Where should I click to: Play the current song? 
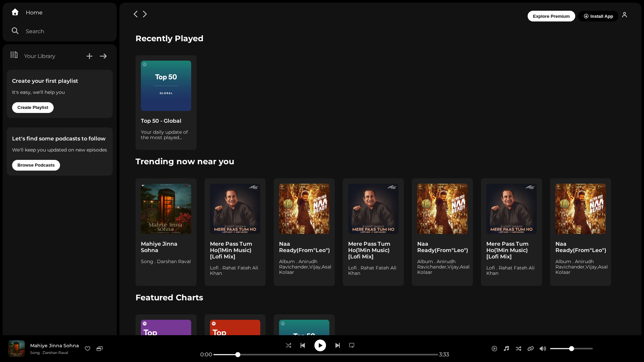[x=320, y=345]
